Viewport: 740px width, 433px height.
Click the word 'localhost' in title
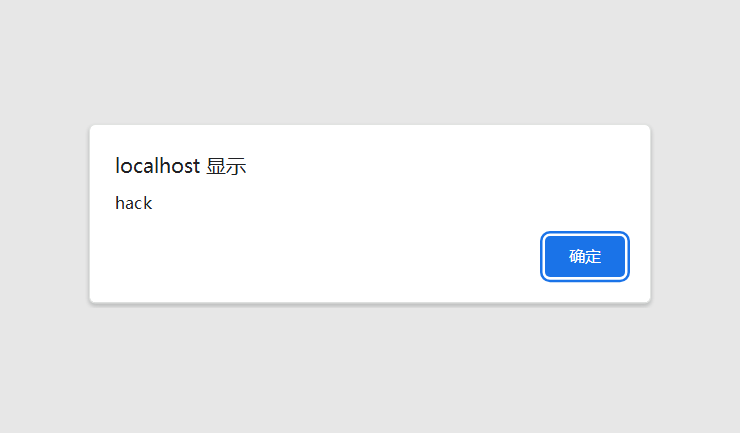(x=158, y=166)
